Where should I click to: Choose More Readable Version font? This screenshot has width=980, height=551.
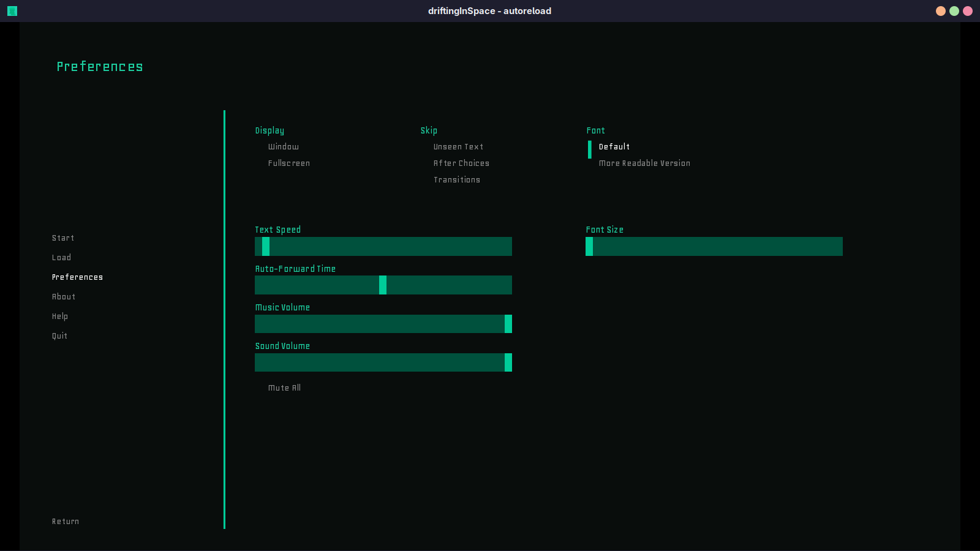click(644, 163)
